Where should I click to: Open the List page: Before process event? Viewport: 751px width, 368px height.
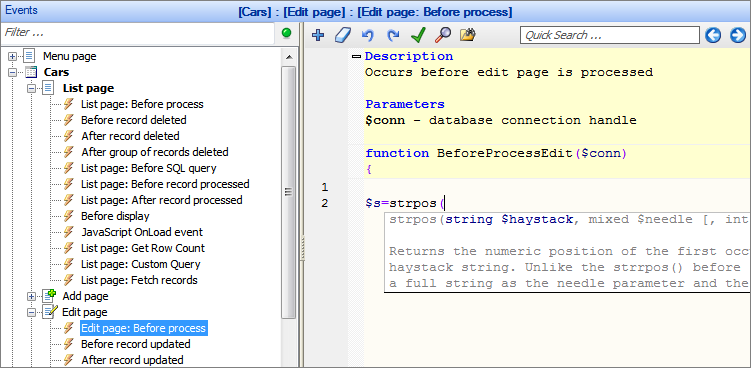(142, 104)
